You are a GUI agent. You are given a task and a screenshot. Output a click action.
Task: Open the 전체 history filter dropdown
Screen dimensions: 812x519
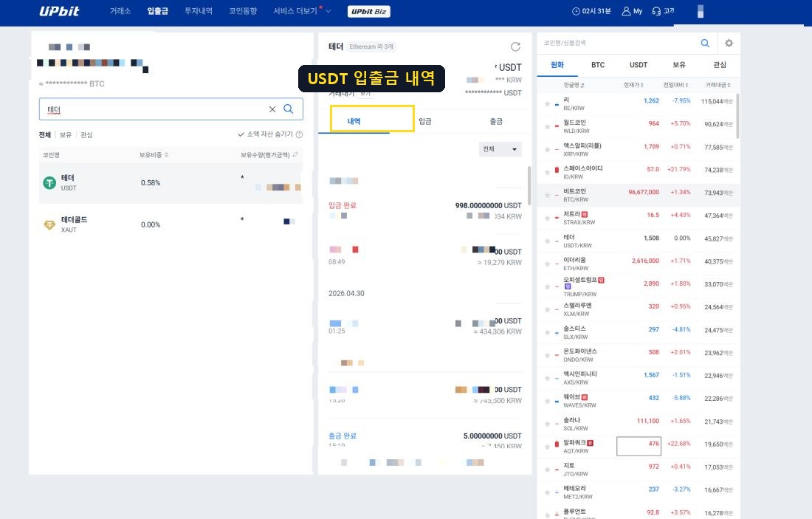[x=500, y=149]
